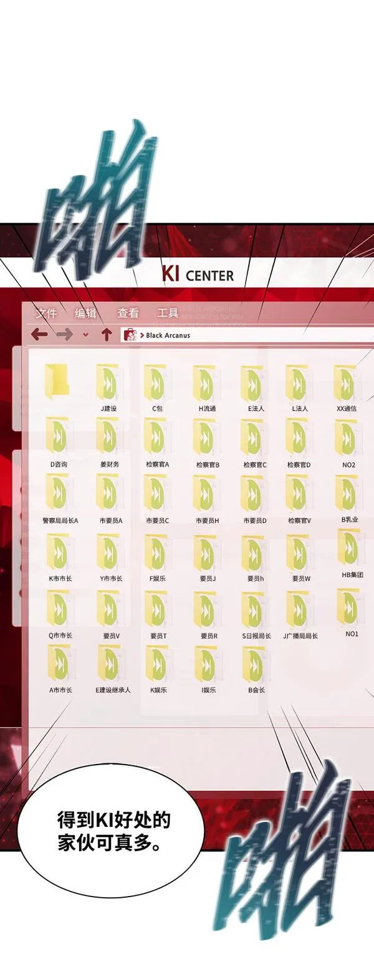This screenshot has width=374, height=980.
Task: Select the S日报局长 folder
Action: [x=256, y=611]
